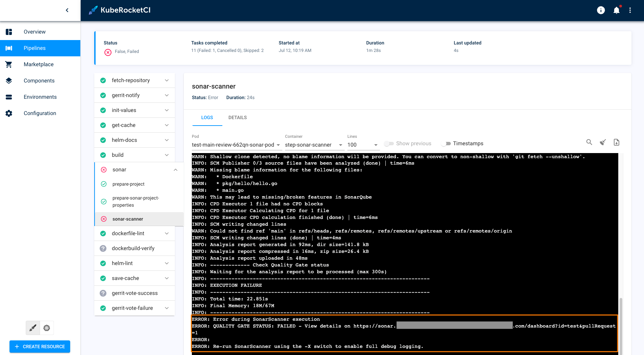Image resolution: width=644 pixels, height=355 pixels.
Task: Open the notifications bell
Action: pos(616,10)
